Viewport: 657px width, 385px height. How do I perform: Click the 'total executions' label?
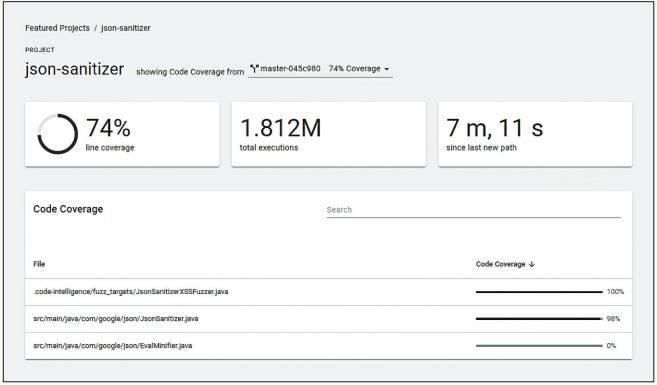(269, 147)
